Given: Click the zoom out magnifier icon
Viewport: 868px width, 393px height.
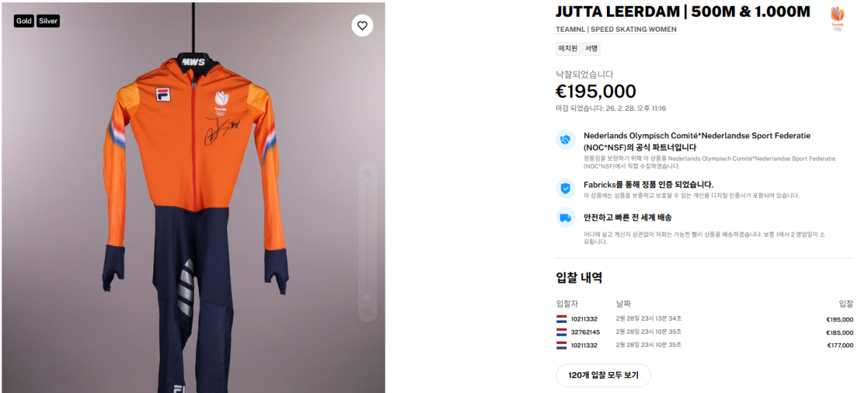Looking at the screenshot, I should pyautogui.click(x=367, y=311).
